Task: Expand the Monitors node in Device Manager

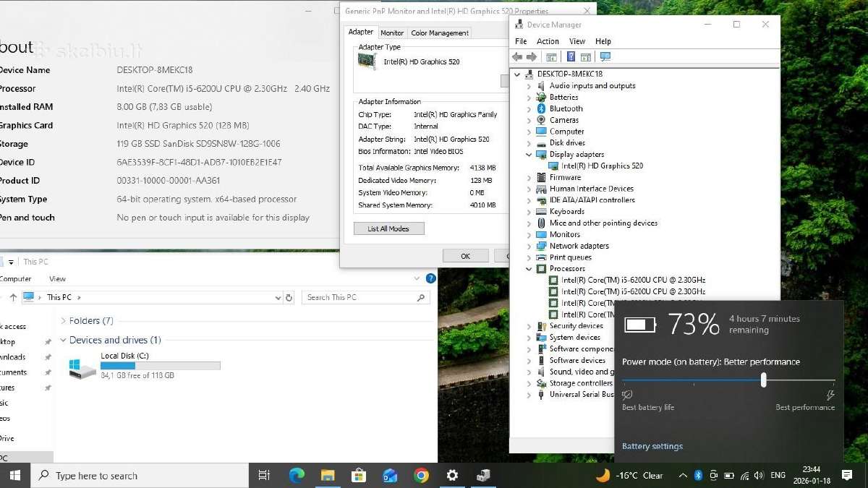Action: click(529, 235)
